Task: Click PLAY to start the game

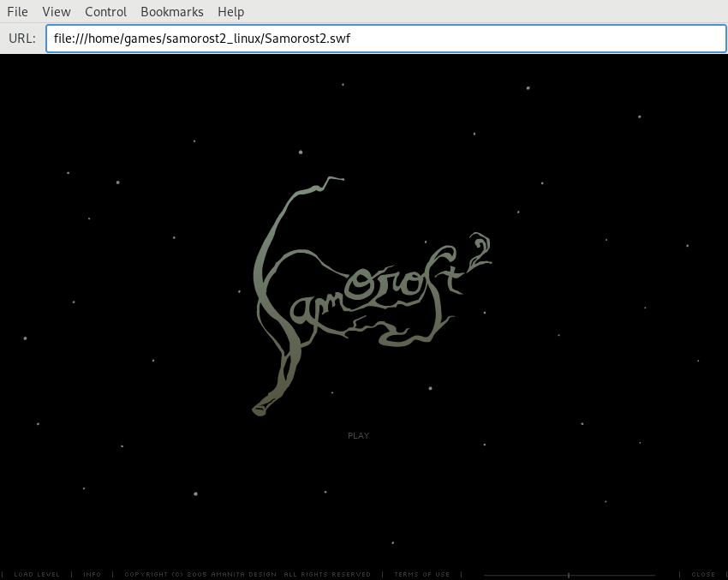Action: tap(358, 435)
